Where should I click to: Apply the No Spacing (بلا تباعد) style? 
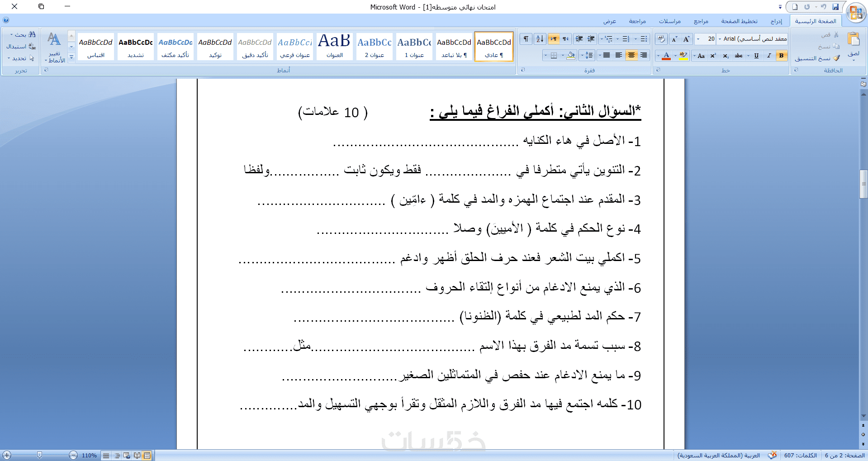454,47
